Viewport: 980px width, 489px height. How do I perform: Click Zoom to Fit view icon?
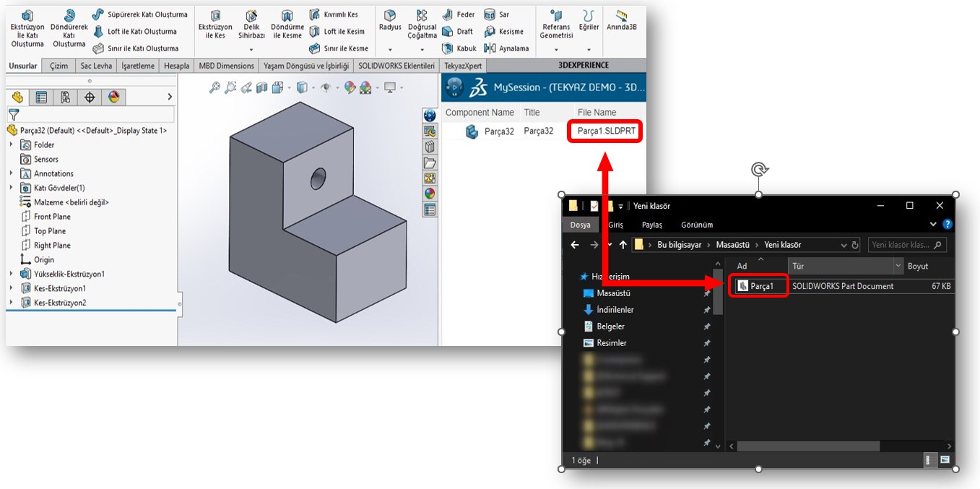pos(214,87)
